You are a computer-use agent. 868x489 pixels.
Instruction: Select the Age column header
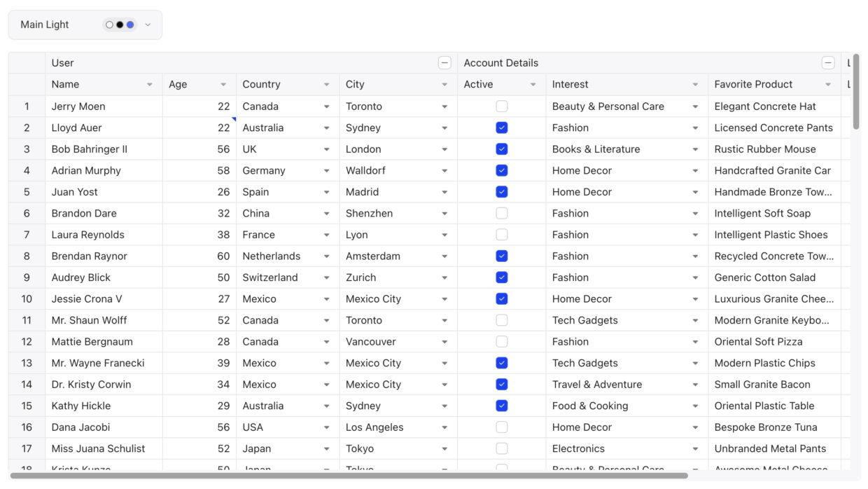coord(199,85)
